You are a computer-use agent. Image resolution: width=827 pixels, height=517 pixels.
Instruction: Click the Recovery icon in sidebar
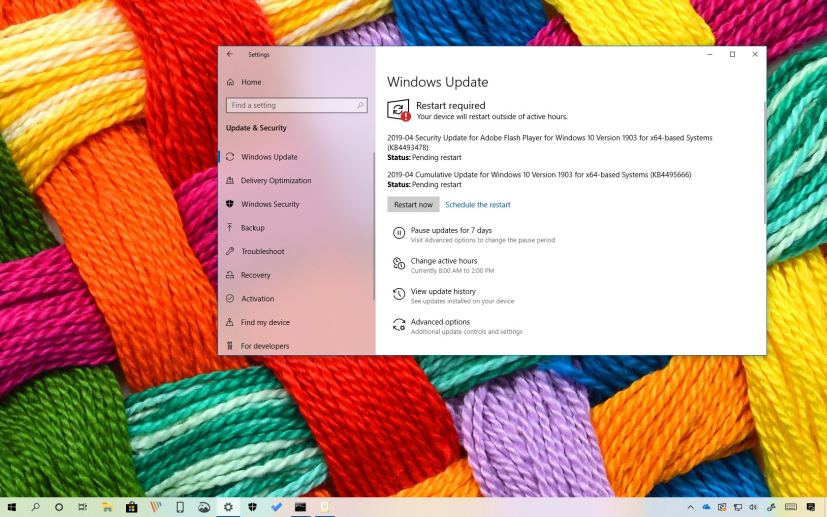(230, 275)
